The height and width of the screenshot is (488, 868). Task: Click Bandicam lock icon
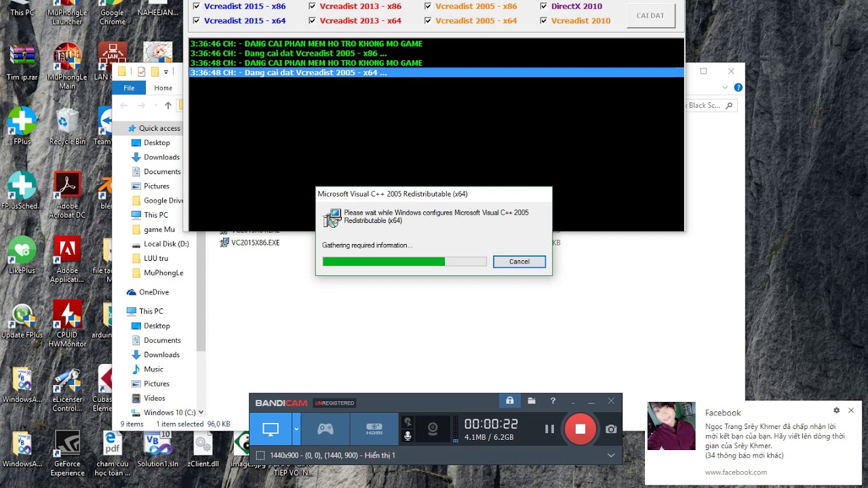point(509,401)
